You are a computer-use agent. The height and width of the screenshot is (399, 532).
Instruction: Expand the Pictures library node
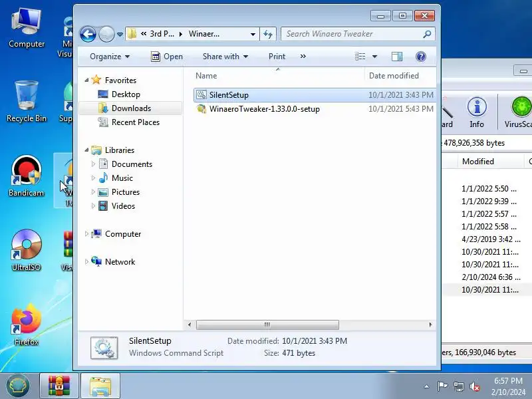(x=93, y=192)
